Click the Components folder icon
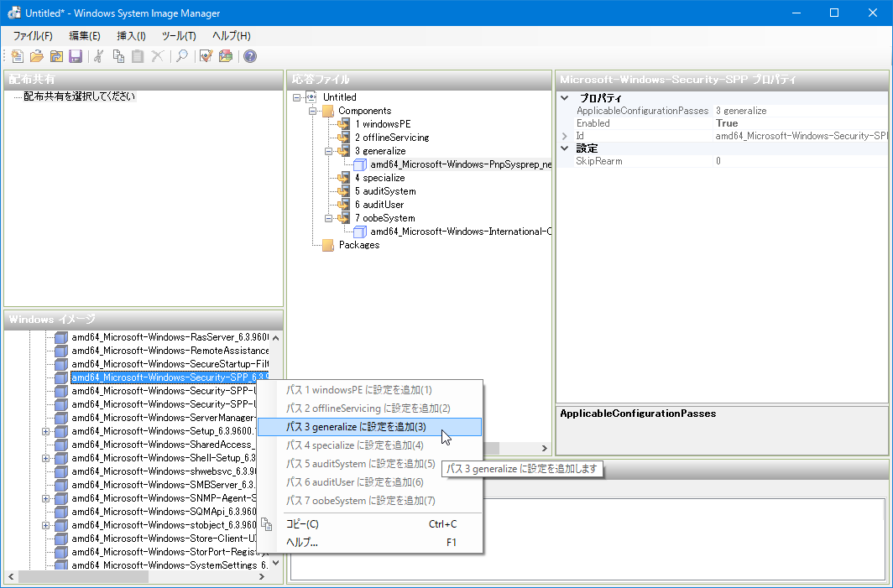This screenshot has width=893, height=588. tap(328, 111)
